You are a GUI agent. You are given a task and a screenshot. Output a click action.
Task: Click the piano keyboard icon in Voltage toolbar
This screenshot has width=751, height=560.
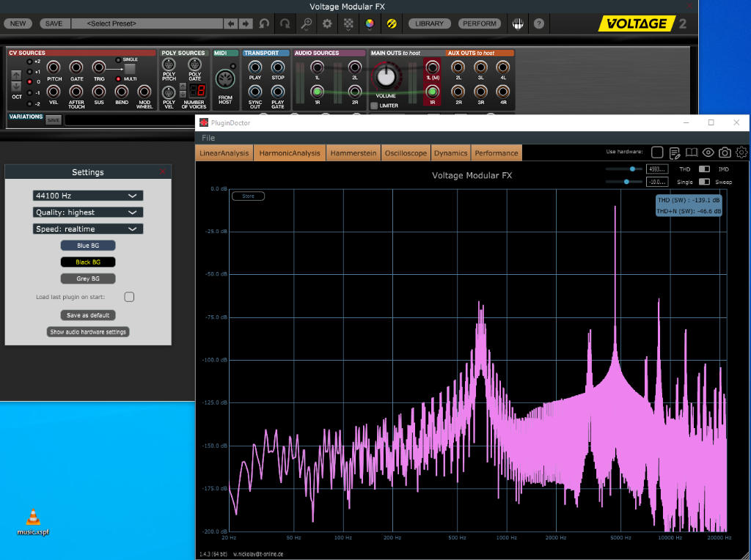(x=518, y=23)
